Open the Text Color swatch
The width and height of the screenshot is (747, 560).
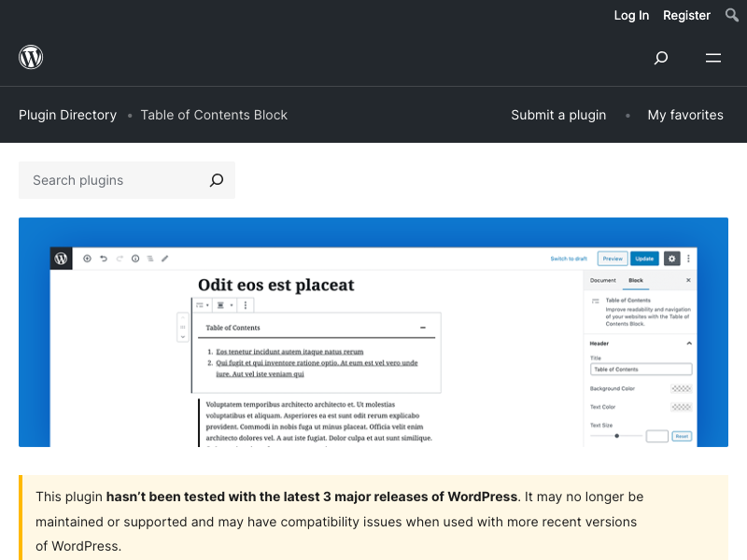(x=681, y=407)
